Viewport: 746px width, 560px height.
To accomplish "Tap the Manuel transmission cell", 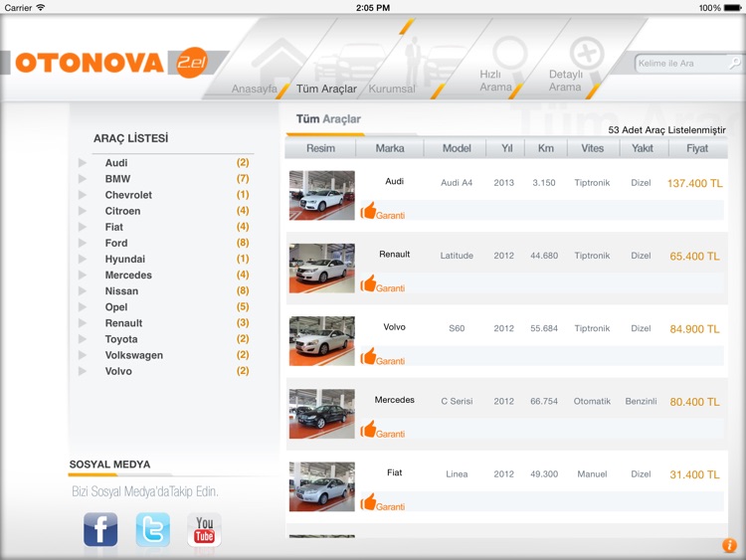I will click(592, 473).
